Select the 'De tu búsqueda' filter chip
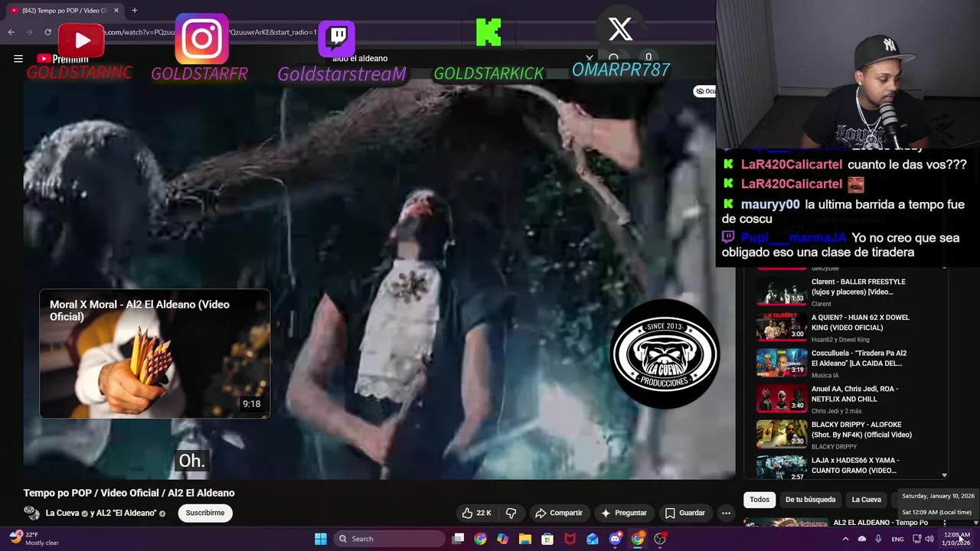 [x=810, y=500]
